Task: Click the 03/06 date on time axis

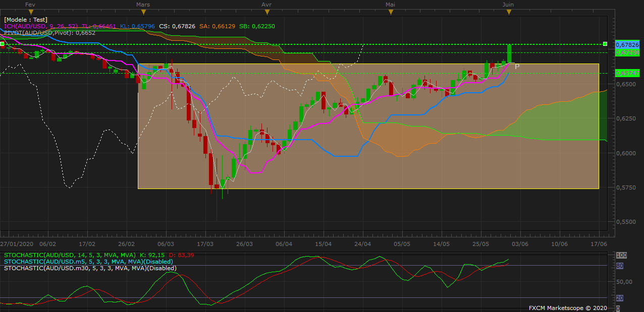Action: (520, 243)
